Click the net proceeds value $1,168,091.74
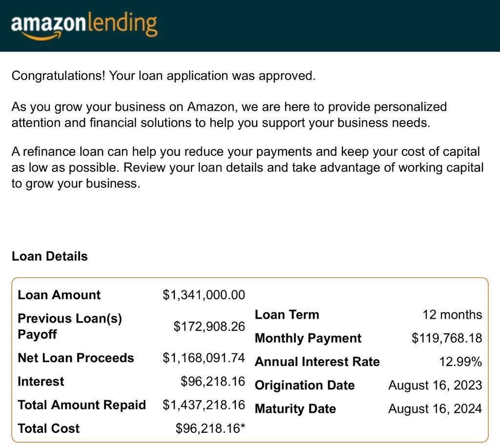This screenshot has height=448, width=500. coord(204,358)
